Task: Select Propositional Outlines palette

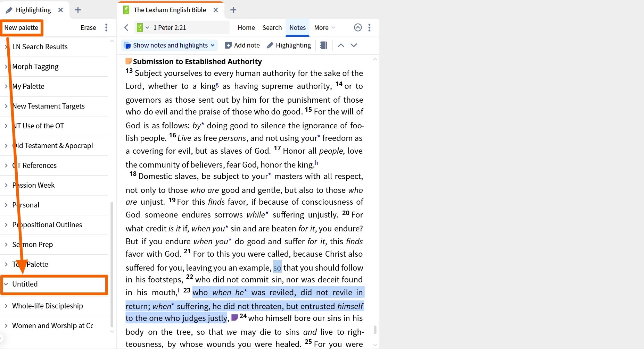Action: (x=54, y=225)
